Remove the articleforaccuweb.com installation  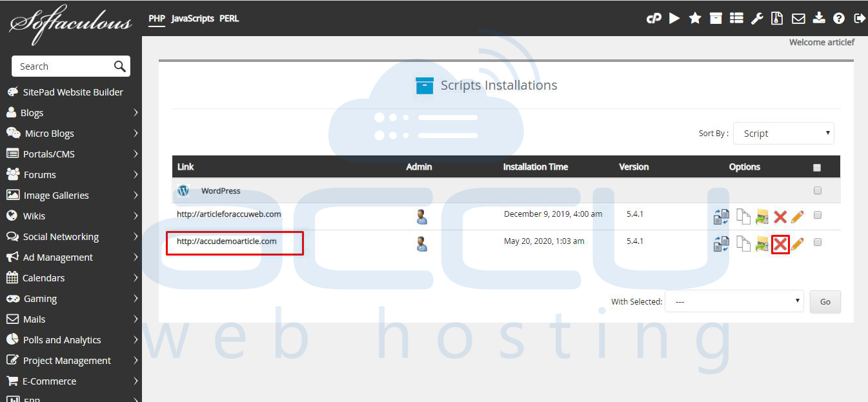click(780, 217)
